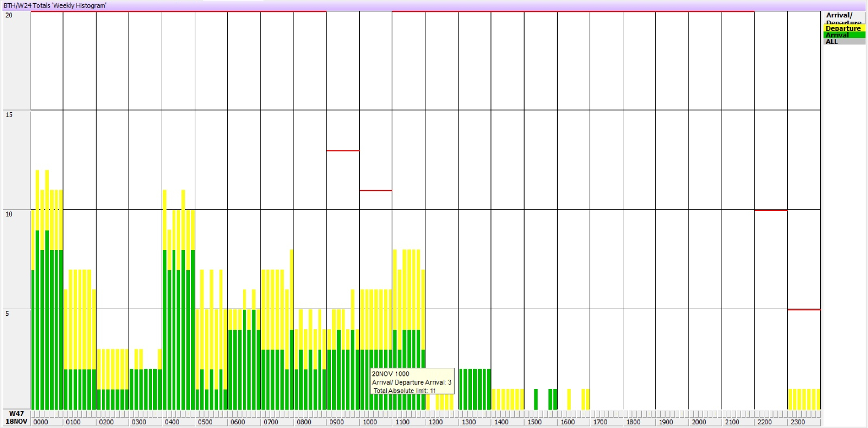Click the 0000 hour label on time axis
The image size is (868, 428).
(x=41, y=422)
